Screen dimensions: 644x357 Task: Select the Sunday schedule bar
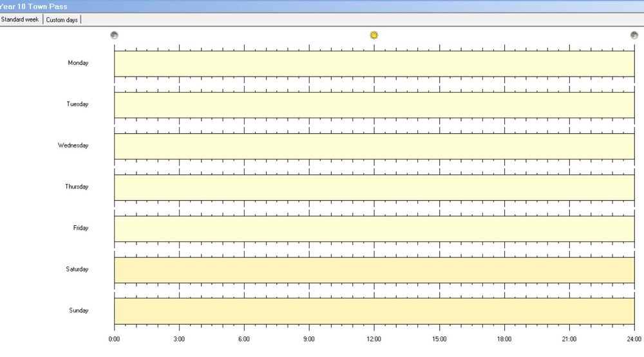[374, 311]
